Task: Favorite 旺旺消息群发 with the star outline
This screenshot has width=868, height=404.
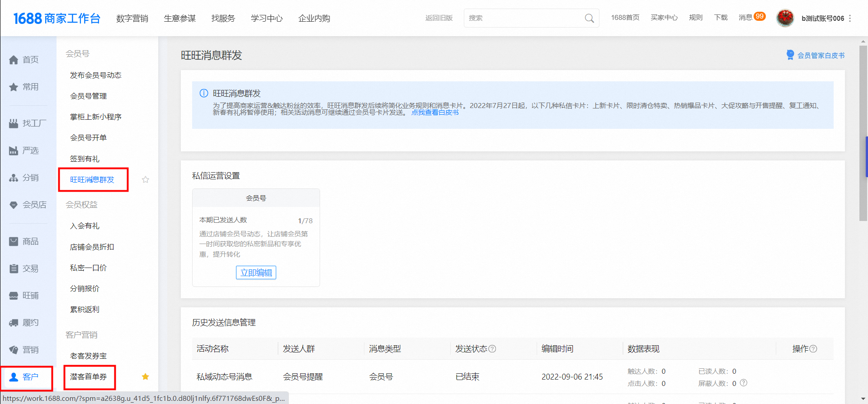Action: [x=146, y=180]
